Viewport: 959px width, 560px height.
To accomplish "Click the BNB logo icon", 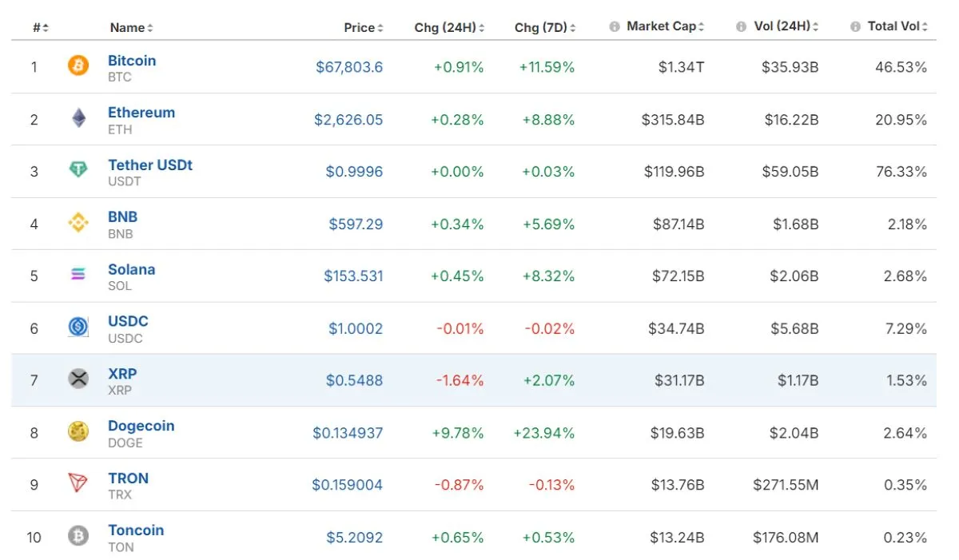I will [78, 224].
